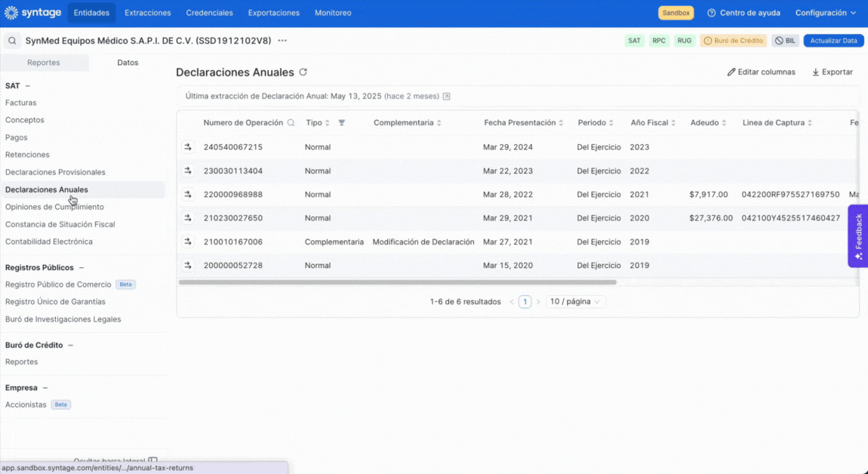This screenshot has height=474, width=868.
Task: Go to previous page arrow in pagination
Action: coord(512,302)
